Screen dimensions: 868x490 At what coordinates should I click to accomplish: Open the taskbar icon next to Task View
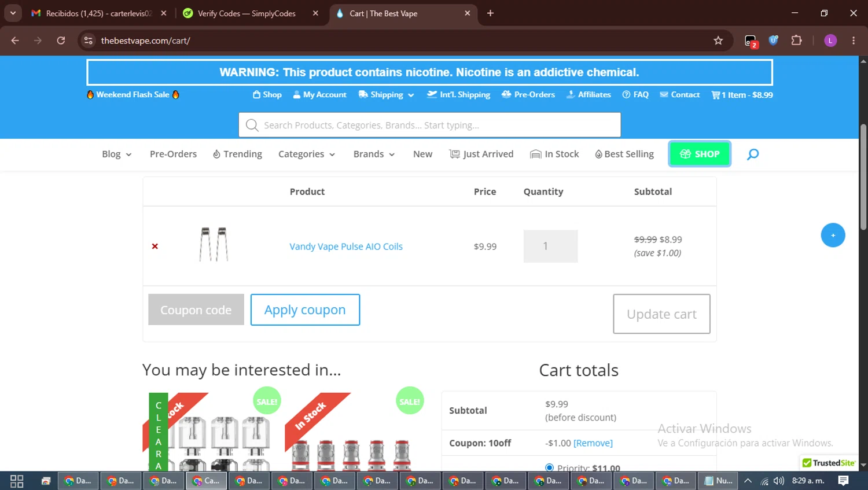tap(46, 481)
